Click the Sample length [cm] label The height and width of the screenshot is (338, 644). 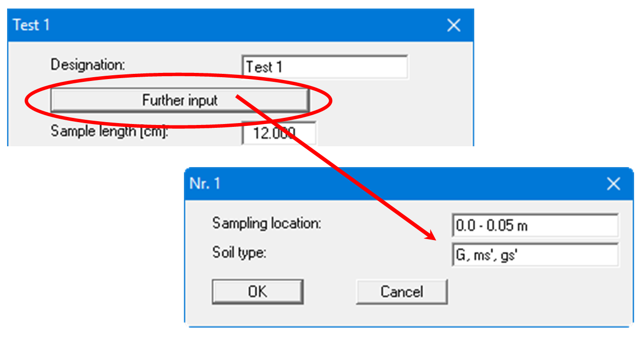(x=110, y=131)
